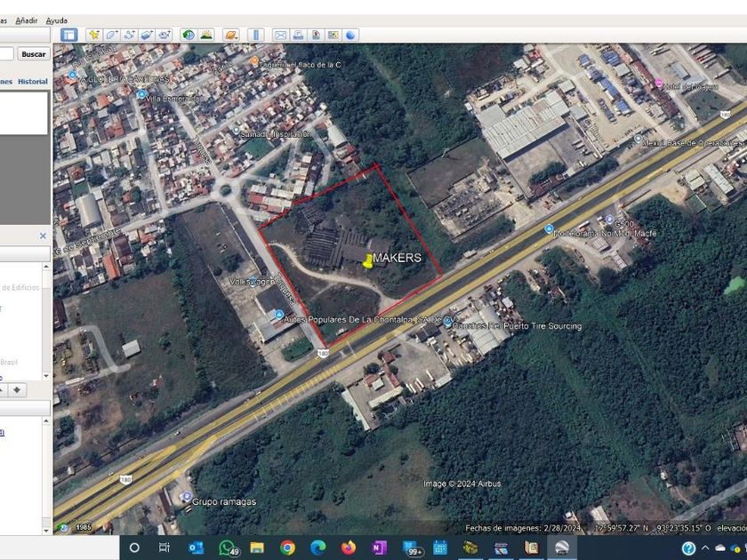Open Outlook from the taskbar

click(196, 548)
